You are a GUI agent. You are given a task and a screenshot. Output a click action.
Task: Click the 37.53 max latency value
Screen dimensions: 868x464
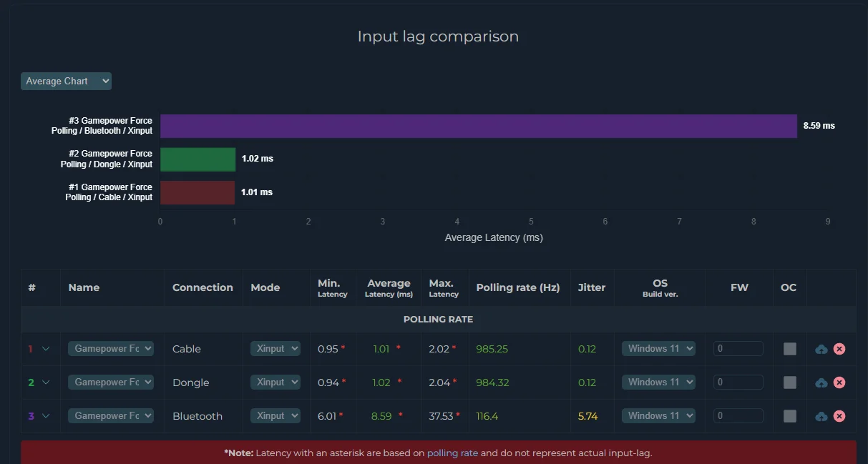[x=441, y=416]
